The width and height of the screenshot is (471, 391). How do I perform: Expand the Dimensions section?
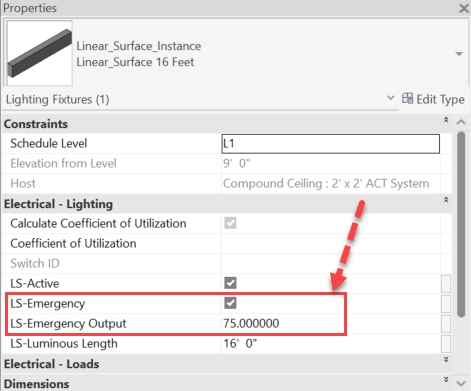446,379
